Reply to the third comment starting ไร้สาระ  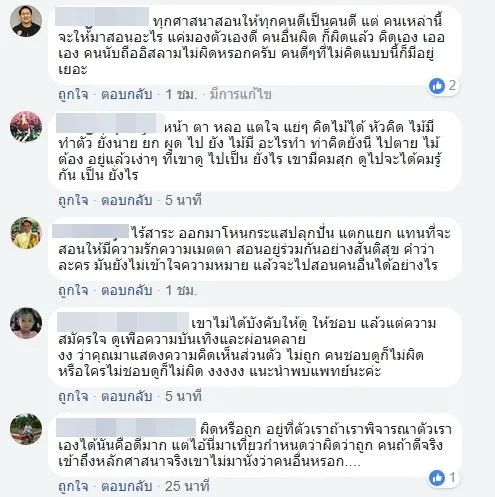127,290
